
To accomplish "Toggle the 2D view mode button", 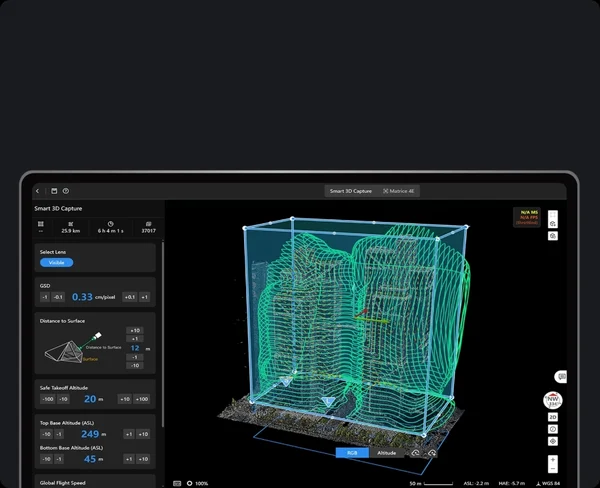I will [553, 417].
